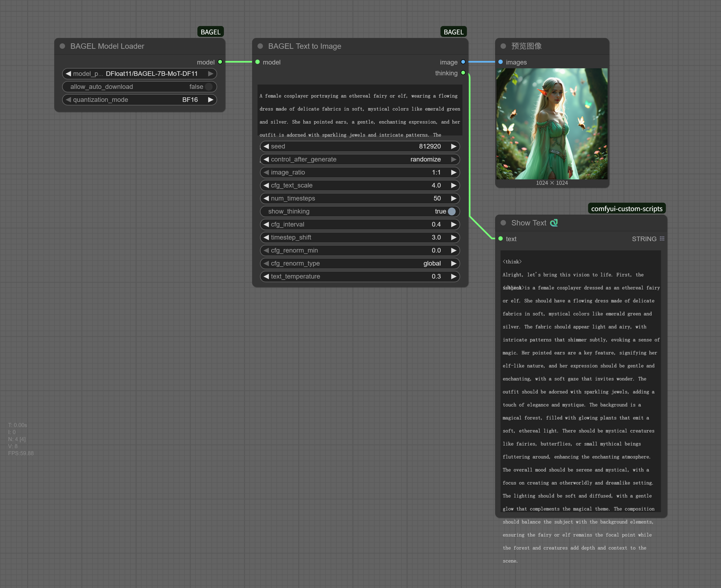Select previous model_path option arrow
This screenshot has height=588, width=721.
click(68, 73)
